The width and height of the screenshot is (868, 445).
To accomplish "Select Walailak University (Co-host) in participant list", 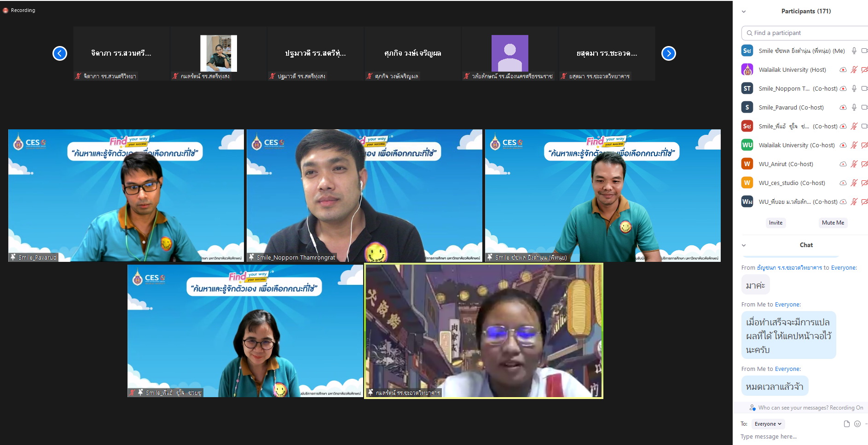I will 796,145.
